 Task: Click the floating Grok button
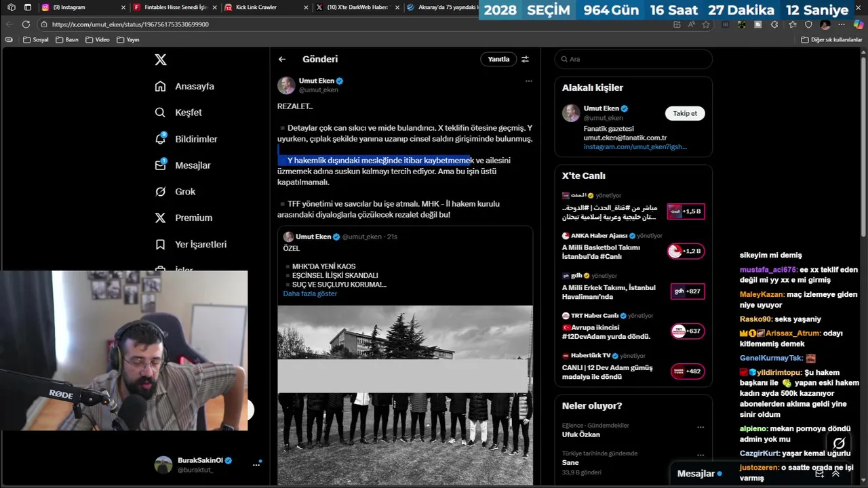pyautogui.click(x=839, y=444)
